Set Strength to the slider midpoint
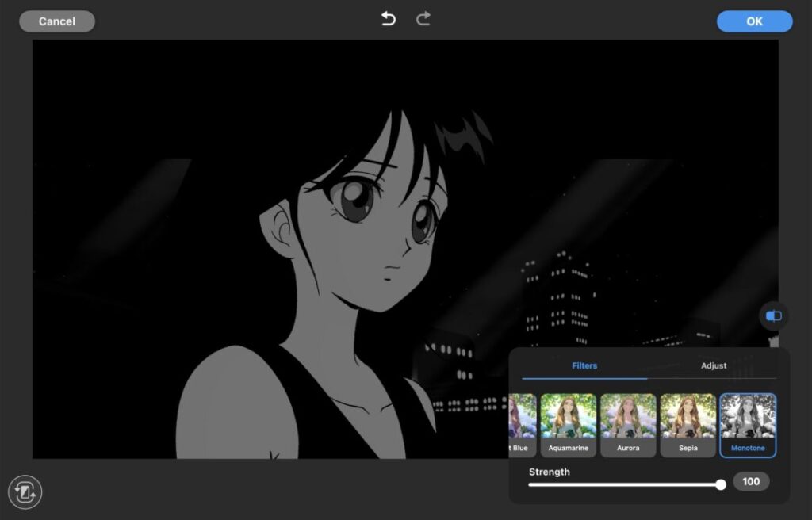This screenshot has height=520, width=812. 625,484
